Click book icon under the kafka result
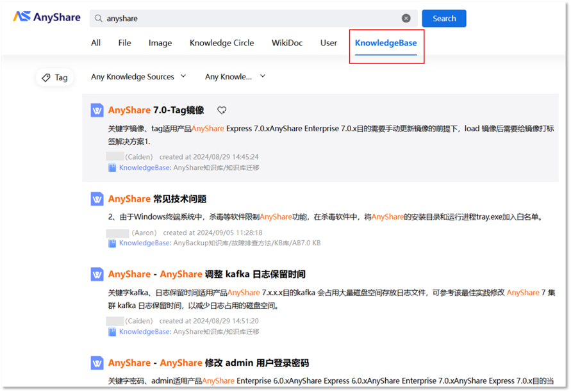571x392 pixels. [x=112, y=332]
